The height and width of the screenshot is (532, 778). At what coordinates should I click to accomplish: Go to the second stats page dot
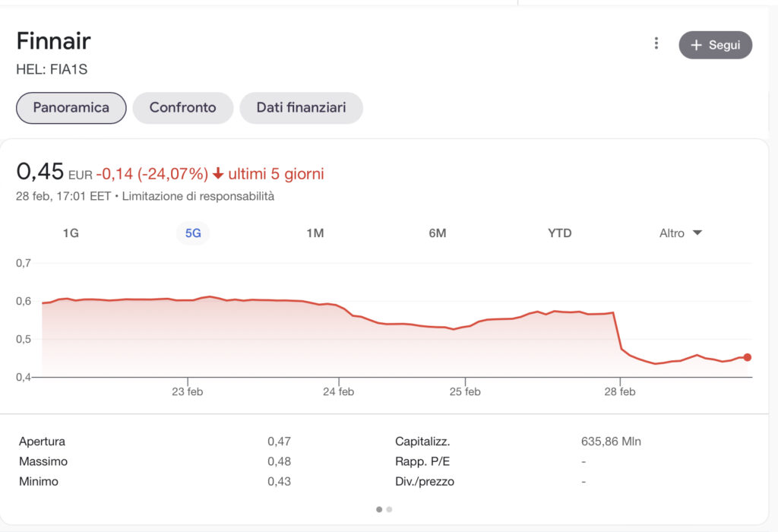click(389, 509)
